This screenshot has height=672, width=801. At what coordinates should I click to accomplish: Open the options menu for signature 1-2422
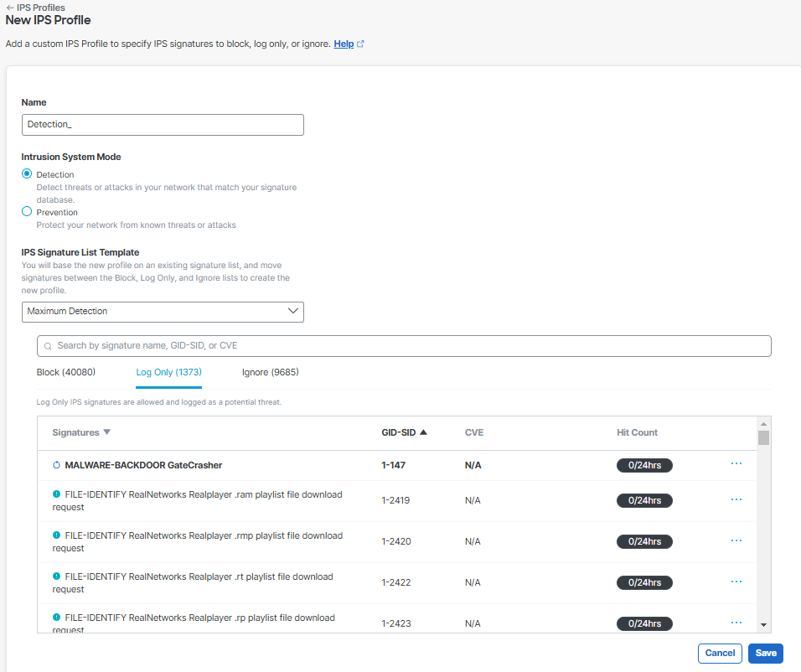tap(736, 582)
